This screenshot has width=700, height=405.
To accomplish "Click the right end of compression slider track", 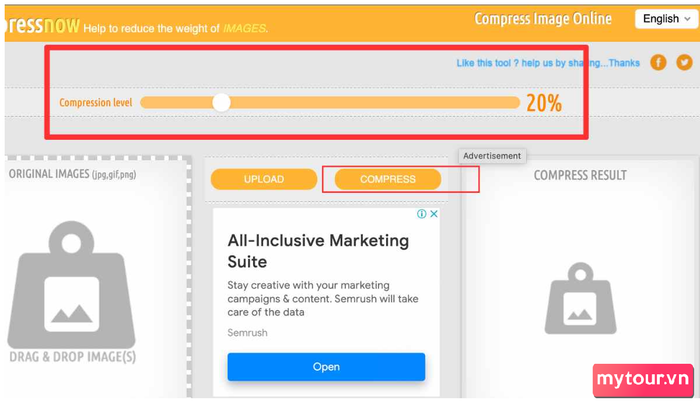I will [x=516, y=103].
